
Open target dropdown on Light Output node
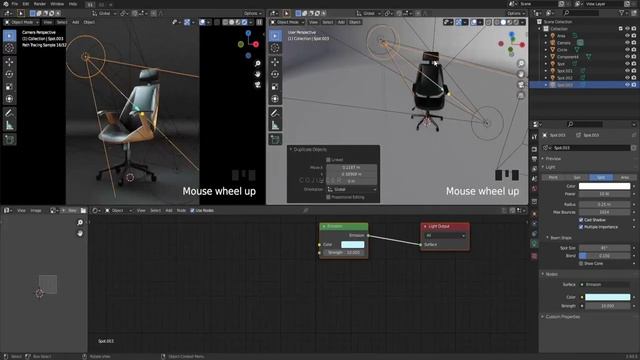(445, 236)
